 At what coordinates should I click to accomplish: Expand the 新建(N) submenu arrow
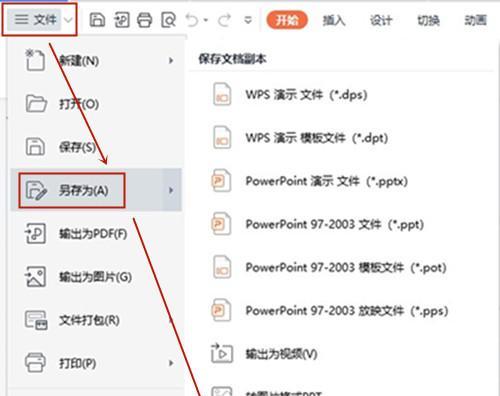tap(171, 61)
